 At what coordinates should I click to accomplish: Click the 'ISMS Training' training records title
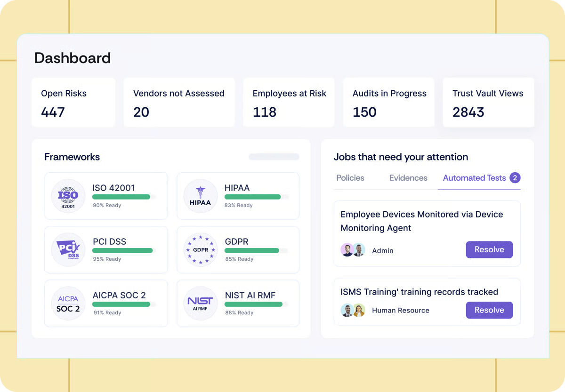click(420, 292)
